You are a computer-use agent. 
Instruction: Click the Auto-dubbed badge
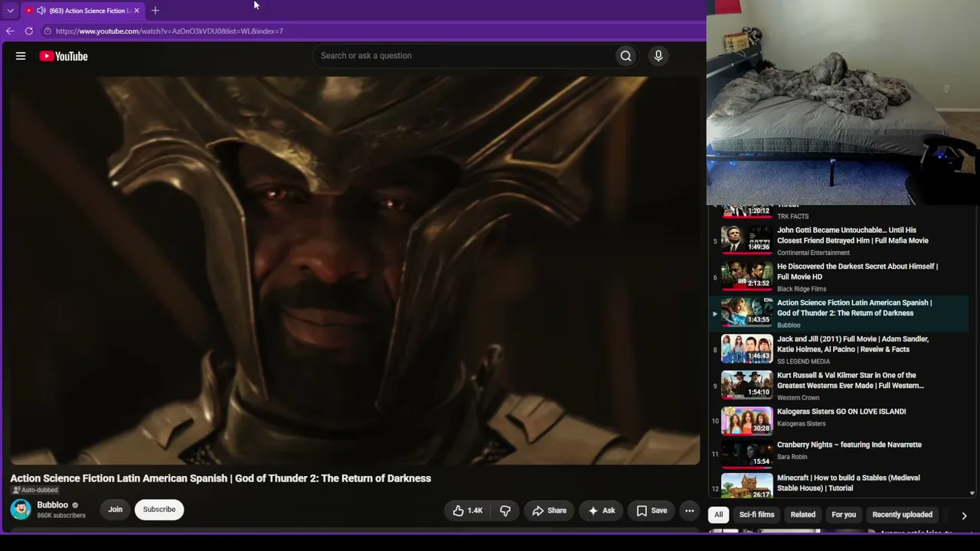35,491
